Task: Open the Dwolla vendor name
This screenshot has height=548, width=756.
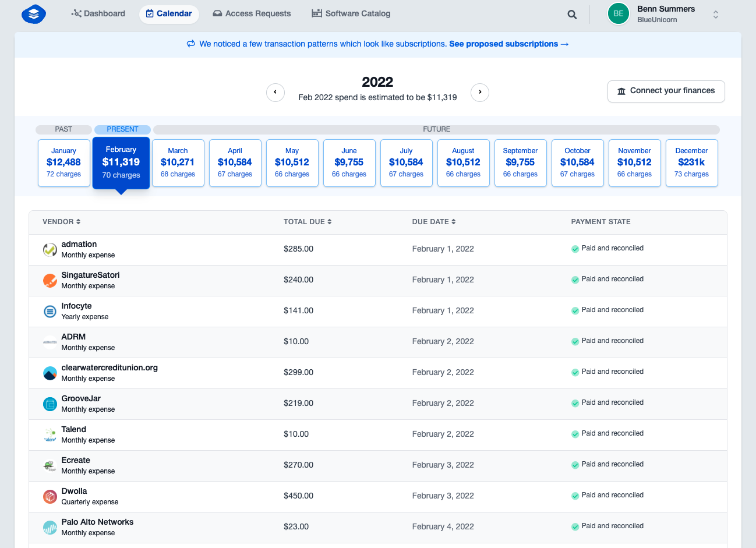Action: [x=74, y=491]
